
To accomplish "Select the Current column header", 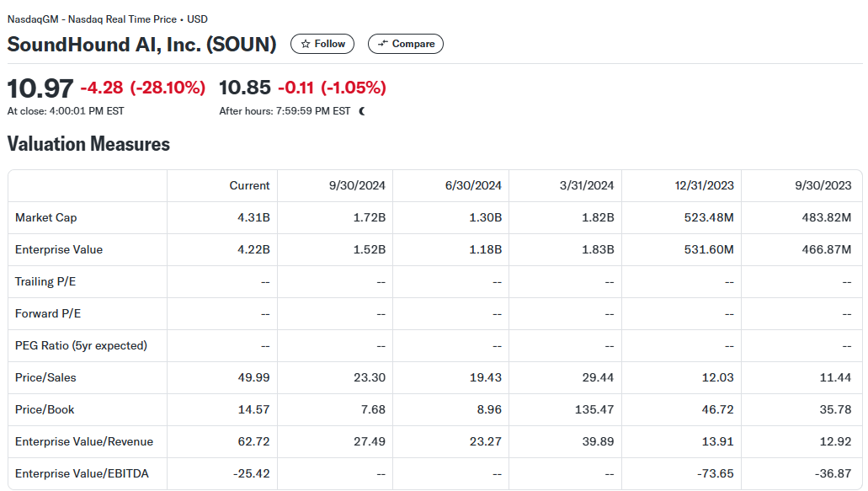I will click(250, 185).
